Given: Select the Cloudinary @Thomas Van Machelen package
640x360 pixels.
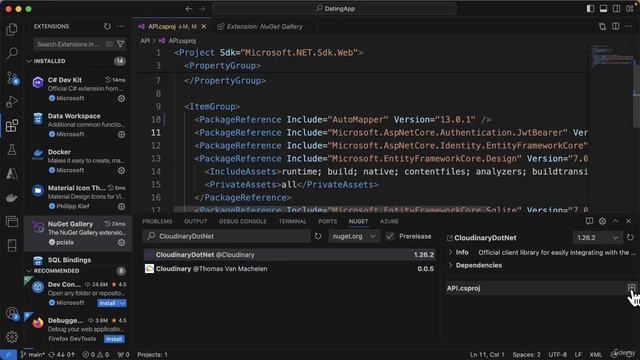Looking at the screenshot, I should pos(290,269).
